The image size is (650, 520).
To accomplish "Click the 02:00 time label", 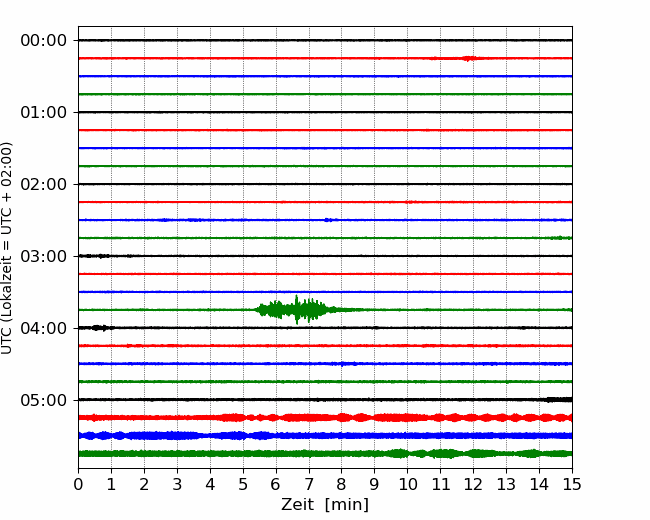I will point(44,185).
